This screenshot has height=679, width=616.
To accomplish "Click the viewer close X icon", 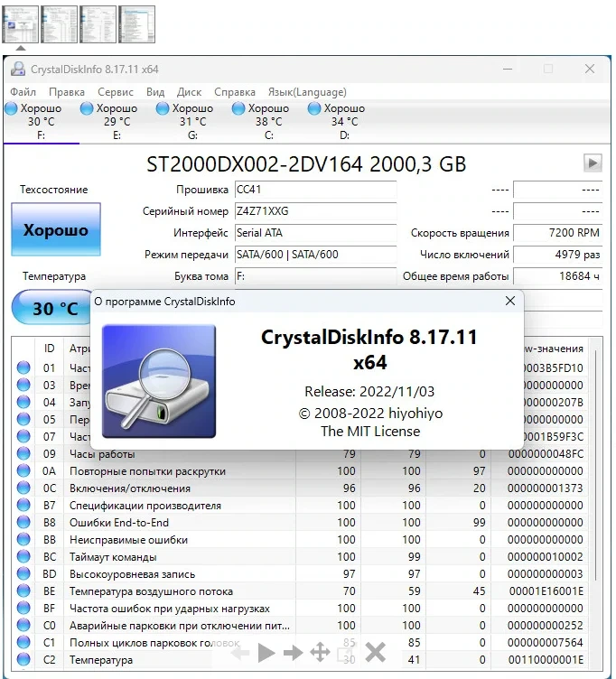I will pyautogui.click(x=375, y=652).
